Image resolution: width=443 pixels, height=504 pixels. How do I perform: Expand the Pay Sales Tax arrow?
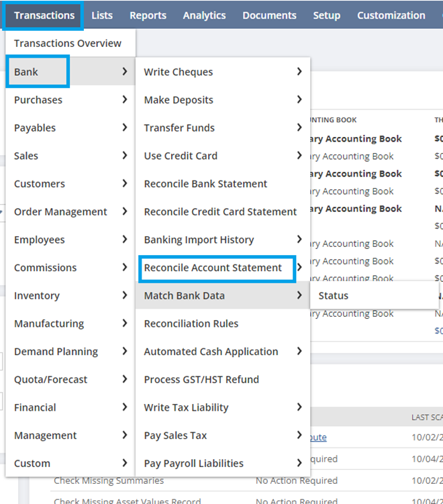[x=299, y=436]
